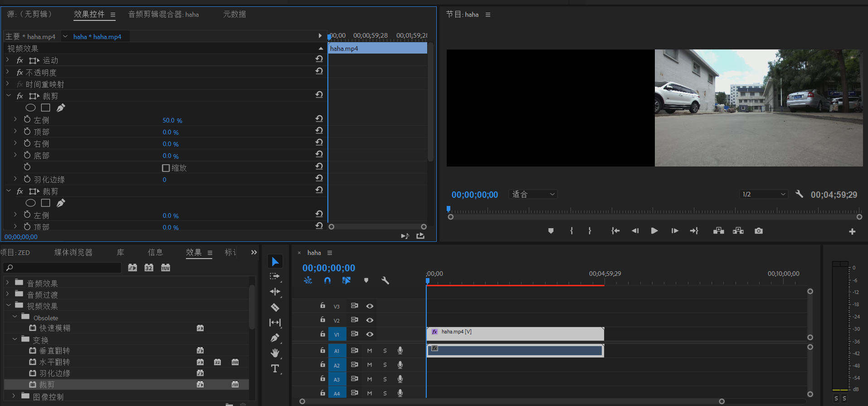Step back one frame in Program monitor

[635, 231]
